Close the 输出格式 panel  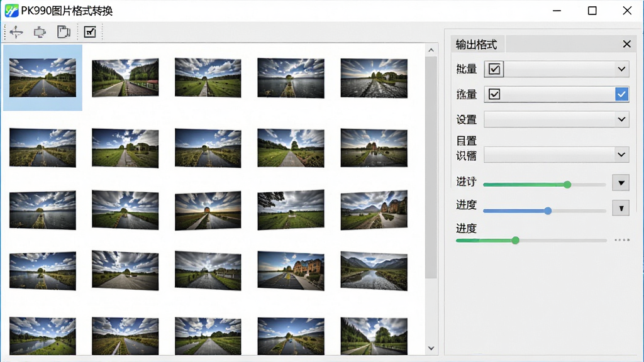[x=626, y=44]
